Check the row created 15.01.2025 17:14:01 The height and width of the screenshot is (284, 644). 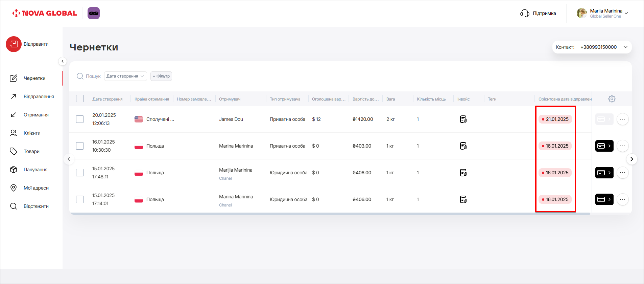[x=80, y=199]
